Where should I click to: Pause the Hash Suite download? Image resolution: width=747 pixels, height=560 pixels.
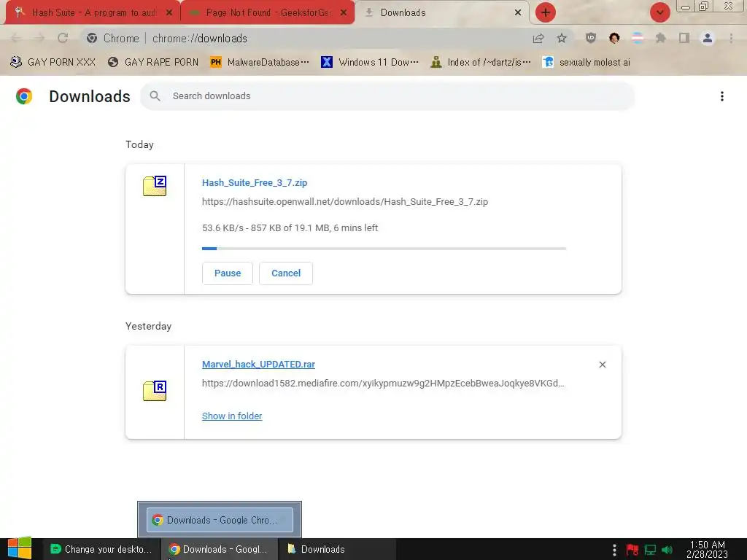click(x=228, y=273)
